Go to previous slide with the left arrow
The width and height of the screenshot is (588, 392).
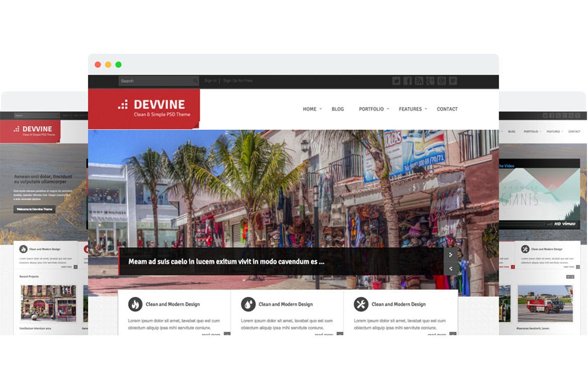coord(450,268)
